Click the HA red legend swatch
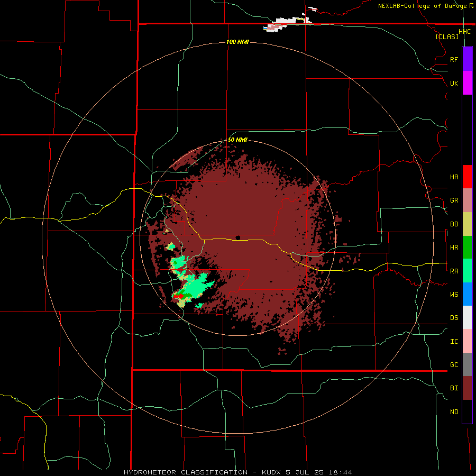This screenshot has width=476, height=476. (x=467, y=177)
